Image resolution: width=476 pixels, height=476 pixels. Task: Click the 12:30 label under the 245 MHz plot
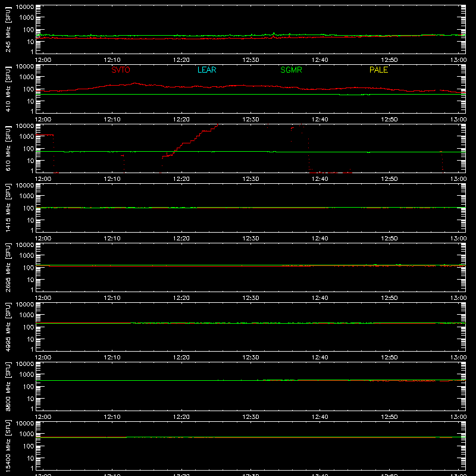(250, 60)
